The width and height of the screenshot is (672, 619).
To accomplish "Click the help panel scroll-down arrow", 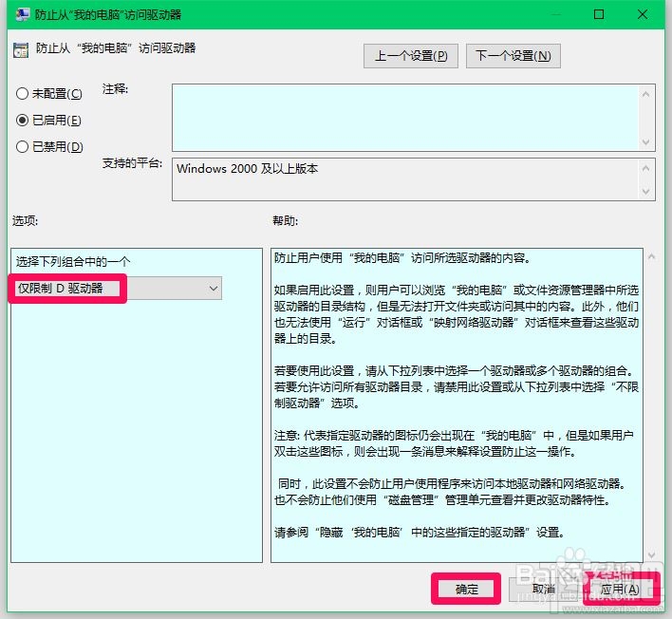I will click(x=652, y=555).
